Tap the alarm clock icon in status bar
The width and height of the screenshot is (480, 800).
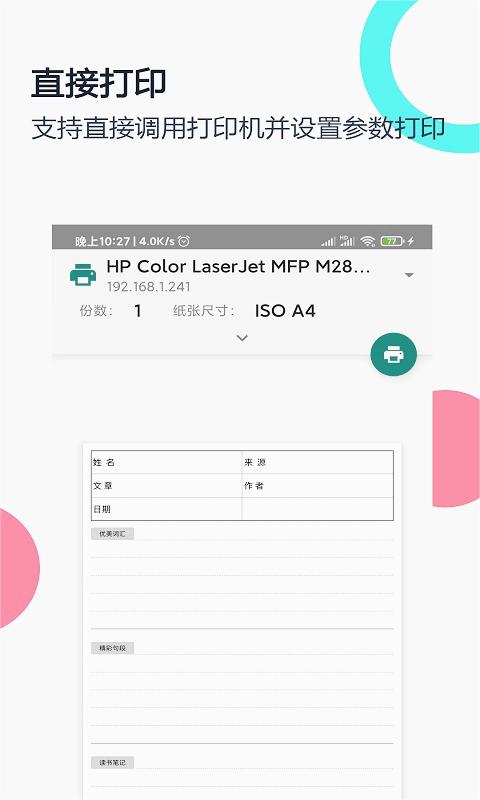184,241
